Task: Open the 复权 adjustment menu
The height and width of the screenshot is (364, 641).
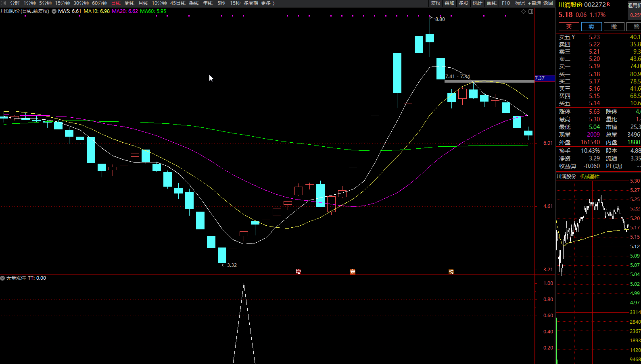Action: 436,3
